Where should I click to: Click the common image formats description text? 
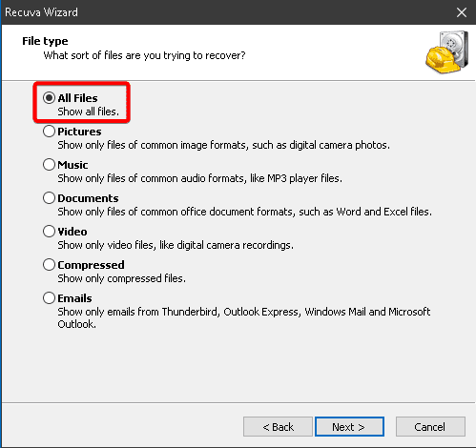coord(223,145)
